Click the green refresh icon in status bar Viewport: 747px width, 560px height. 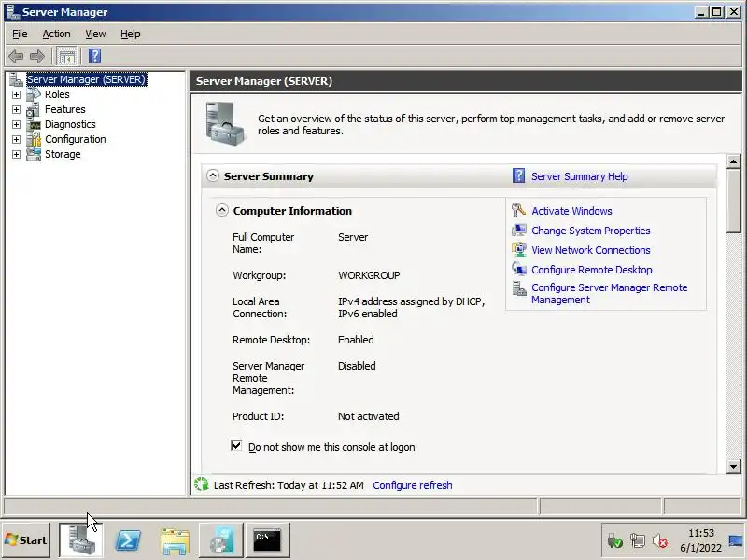(202, 484)
